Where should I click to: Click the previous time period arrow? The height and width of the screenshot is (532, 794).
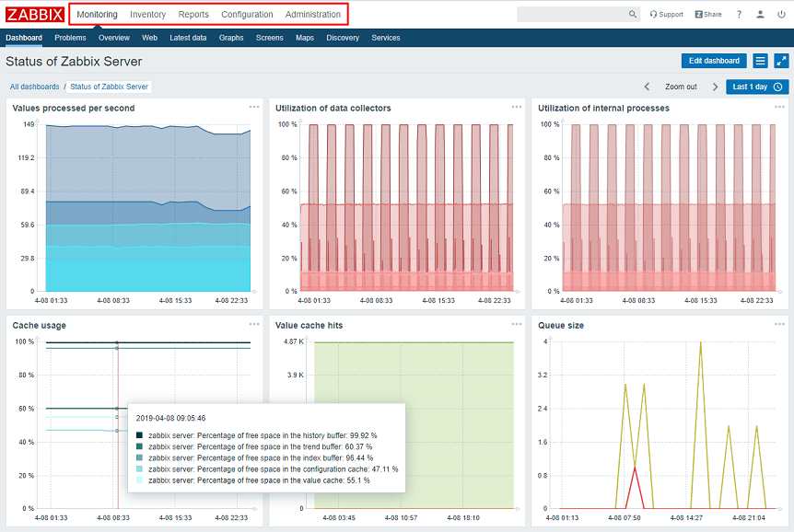(648, 87)
